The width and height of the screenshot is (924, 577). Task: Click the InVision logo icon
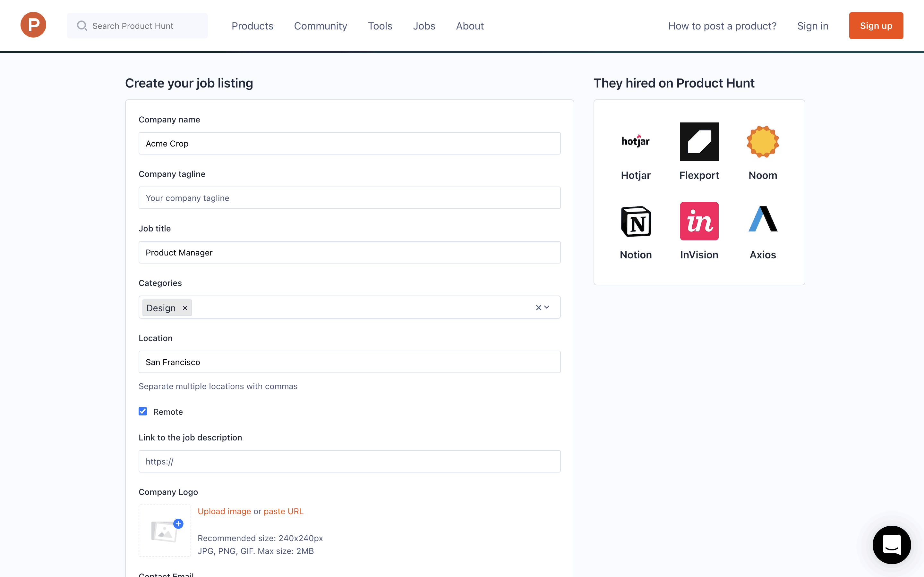[x=699, y=221]
